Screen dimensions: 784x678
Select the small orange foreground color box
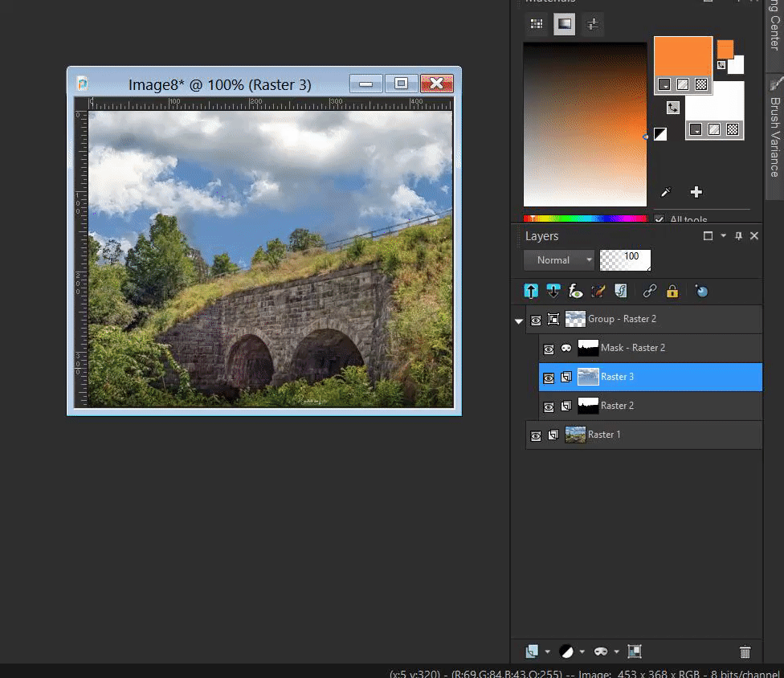tap(725, 50)
